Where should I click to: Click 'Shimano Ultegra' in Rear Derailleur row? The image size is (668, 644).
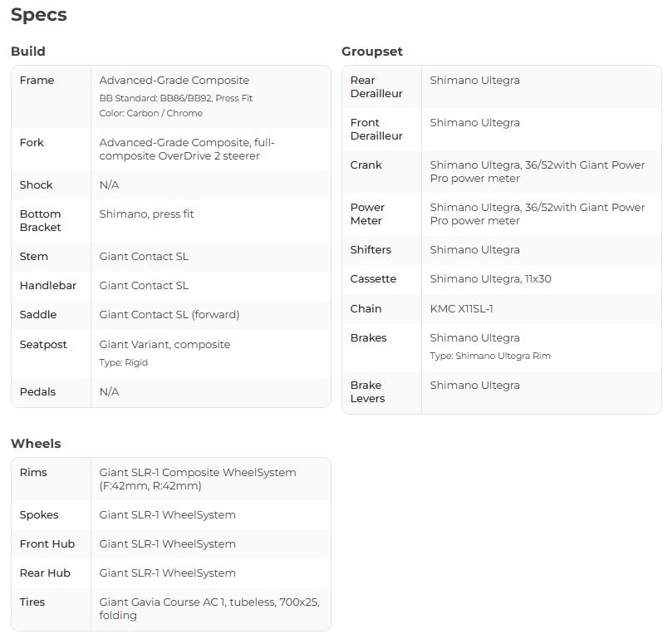click(475, 80)
